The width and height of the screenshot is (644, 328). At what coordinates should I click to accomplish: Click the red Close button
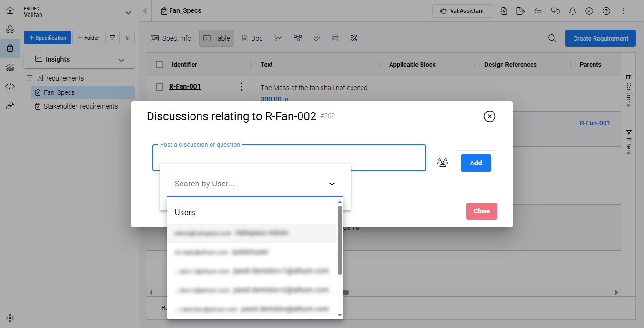click(x=482, y=211)
